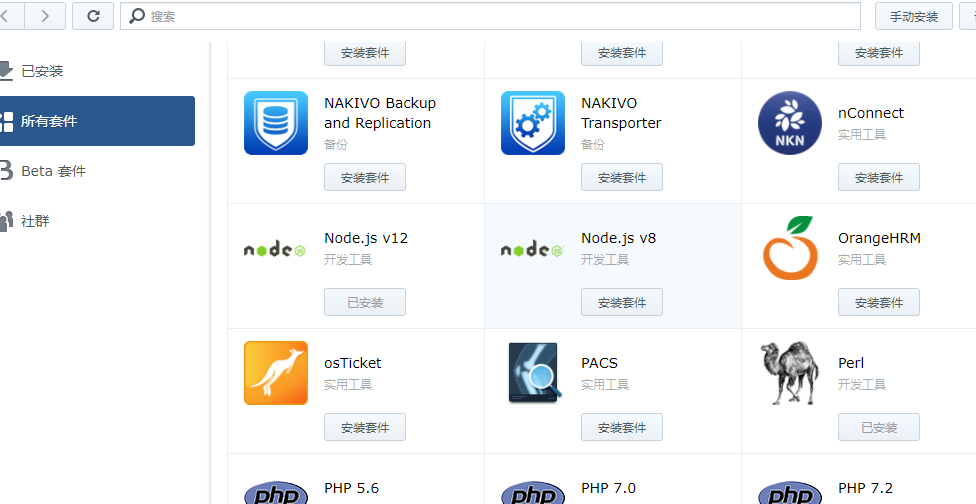Click install button above NAKIVO Transporter
976x504 pixels.
pos(622,53)
